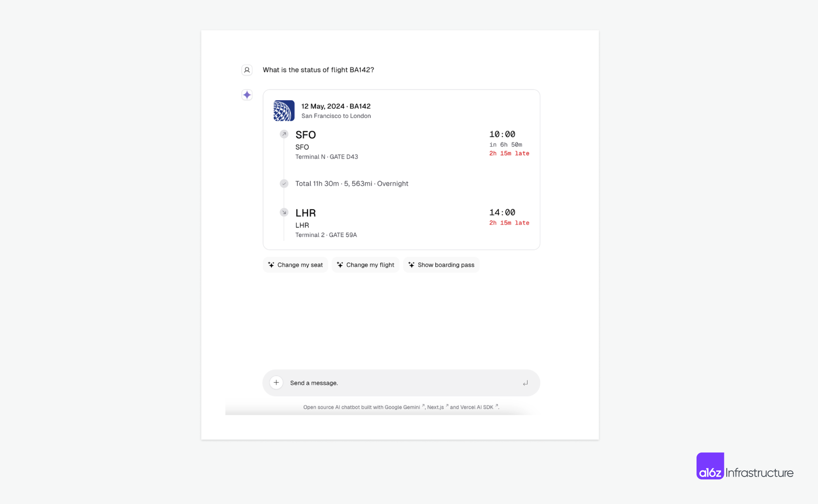Open the Google Gemini link in the footer
Viewport: 818px width, 504px height.
click(403, 407)
